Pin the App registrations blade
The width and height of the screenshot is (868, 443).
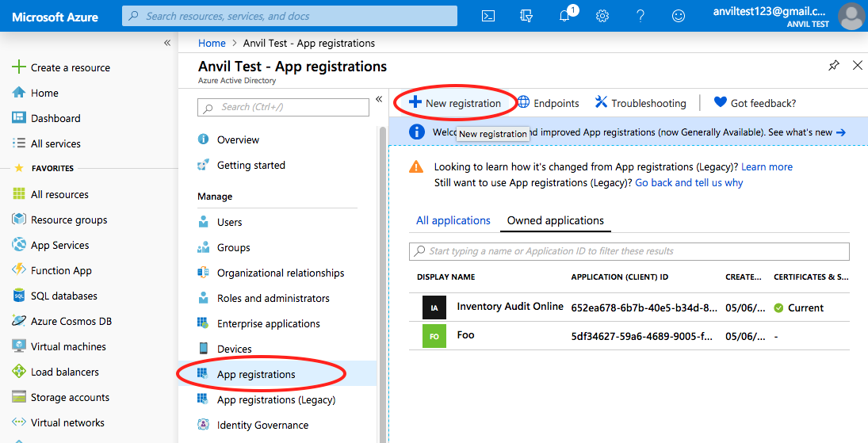834,65
